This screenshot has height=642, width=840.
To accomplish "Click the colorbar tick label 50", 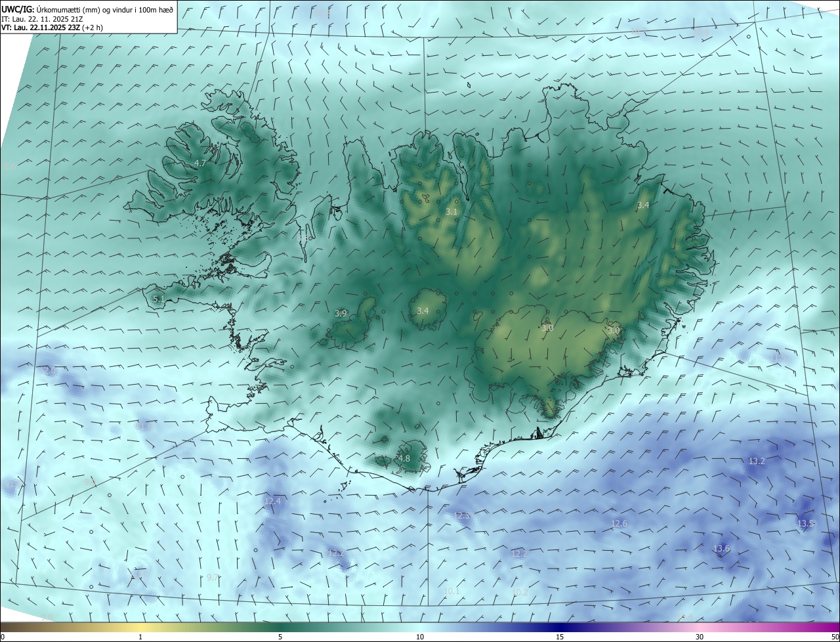I will coord(835,637).
